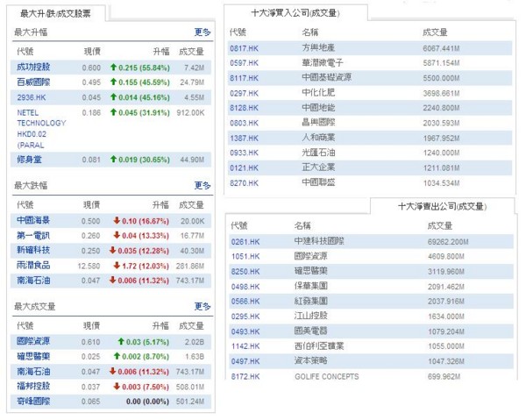Open stock code 0497.HK
The width and height of the screenshot is (526, 420).
pos(245,361)
